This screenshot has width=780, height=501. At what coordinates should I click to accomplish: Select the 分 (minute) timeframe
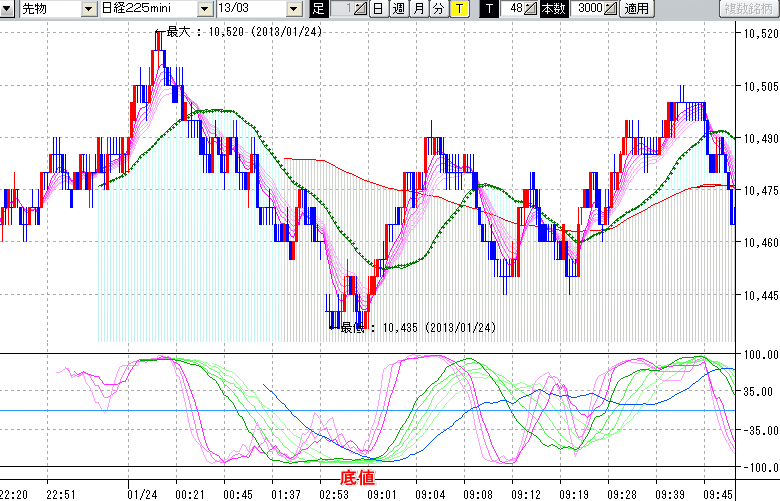tap(438, 9)
